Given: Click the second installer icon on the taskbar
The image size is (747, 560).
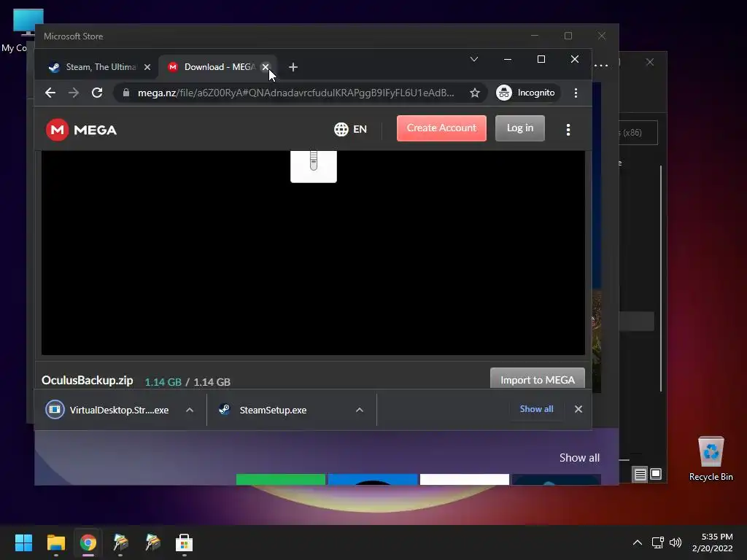Looking at the screenshot, I should pyautogui.click(x=152, y=542).
